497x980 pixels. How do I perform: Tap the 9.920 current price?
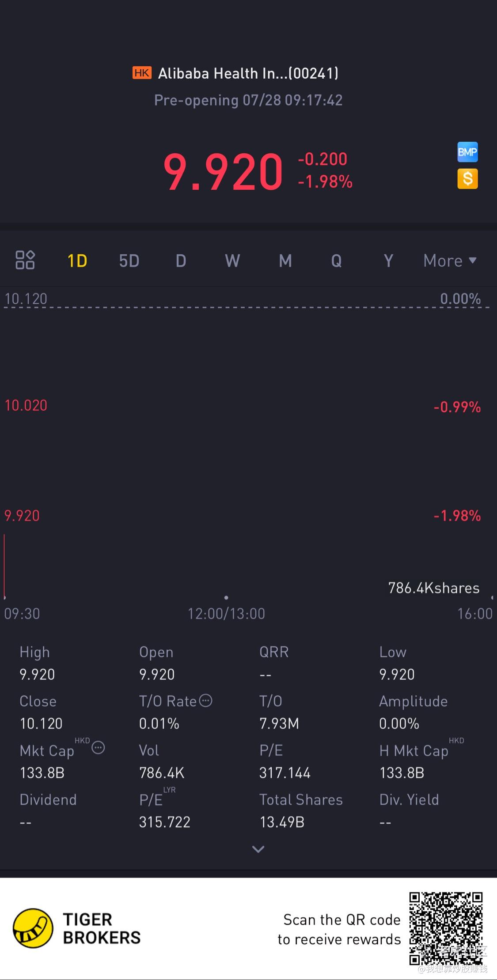click(223, 172)
